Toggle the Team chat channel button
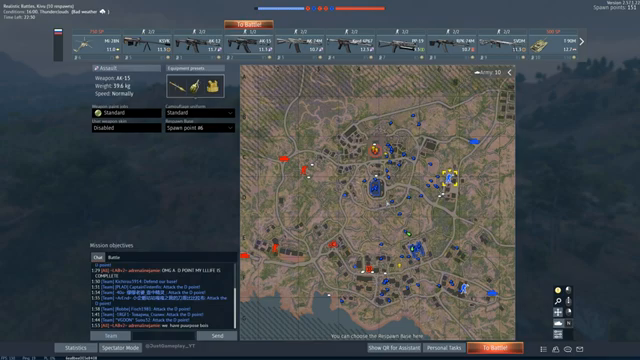Viewport: 640px width, 360px height. click(x=111, y=336)
